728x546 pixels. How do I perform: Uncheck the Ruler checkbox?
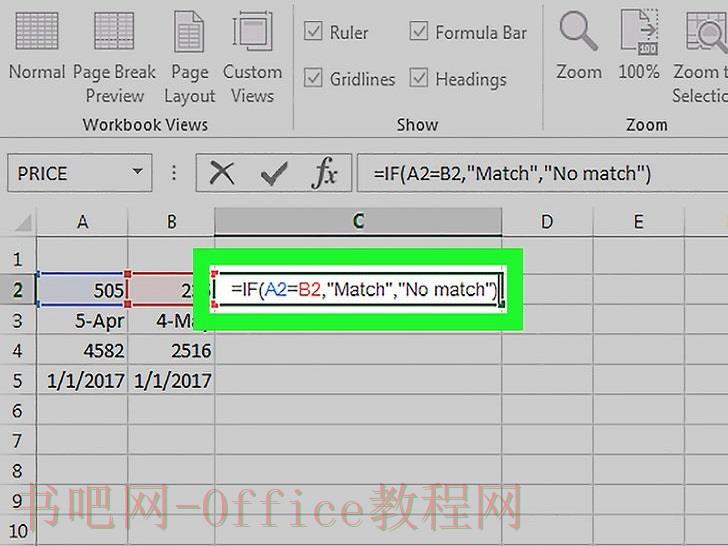(x=313, y=32)
